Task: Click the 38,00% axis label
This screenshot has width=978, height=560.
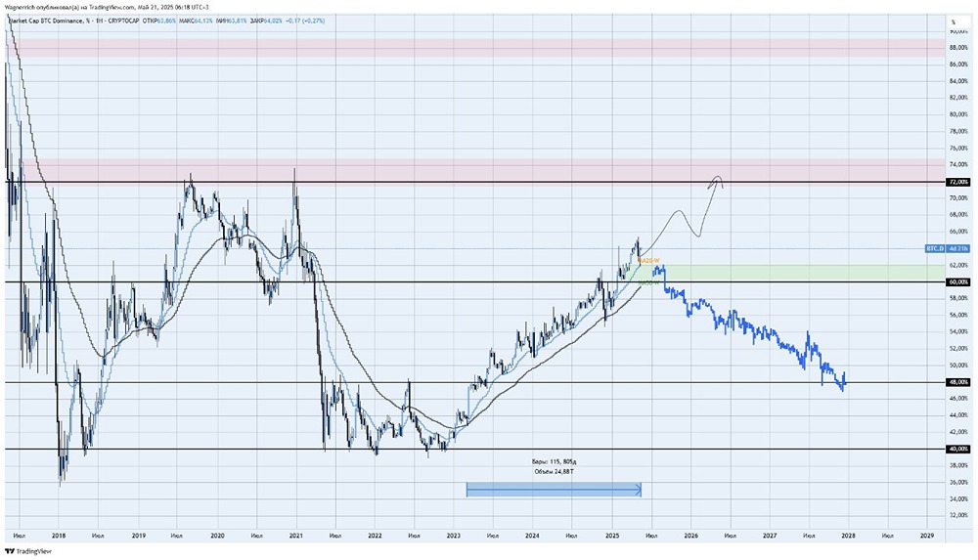Action: 958,465
